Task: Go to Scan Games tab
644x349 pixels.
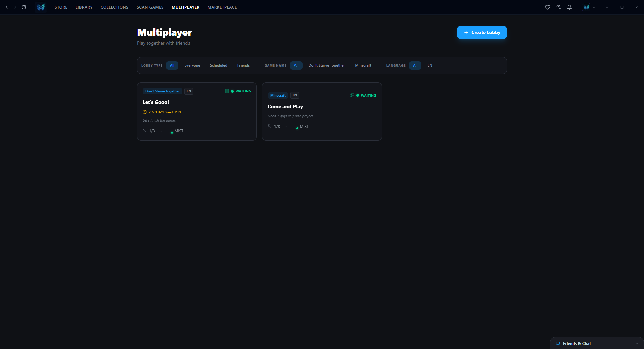Action: [150, 7]
